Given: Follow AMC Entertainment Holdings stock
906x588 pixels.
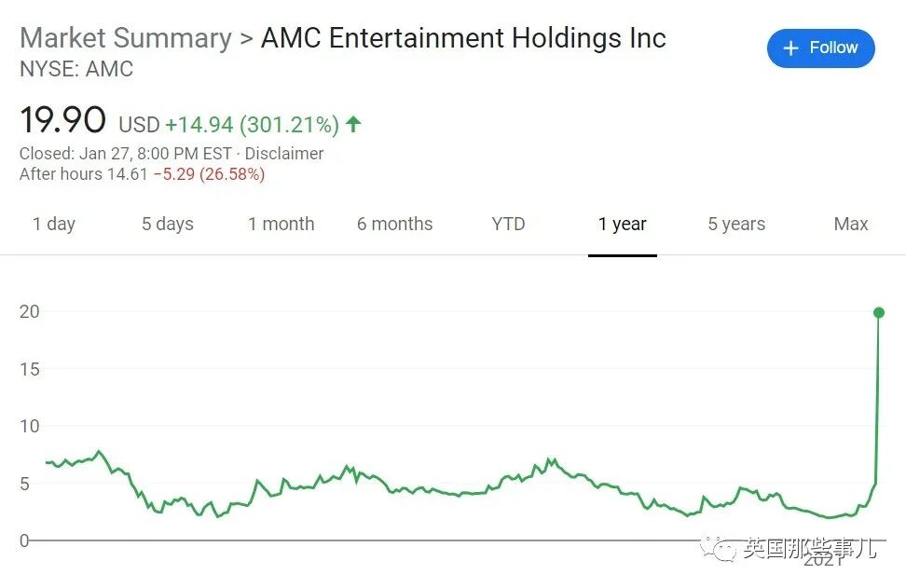Looking at the screenshot, I should 820,48.
